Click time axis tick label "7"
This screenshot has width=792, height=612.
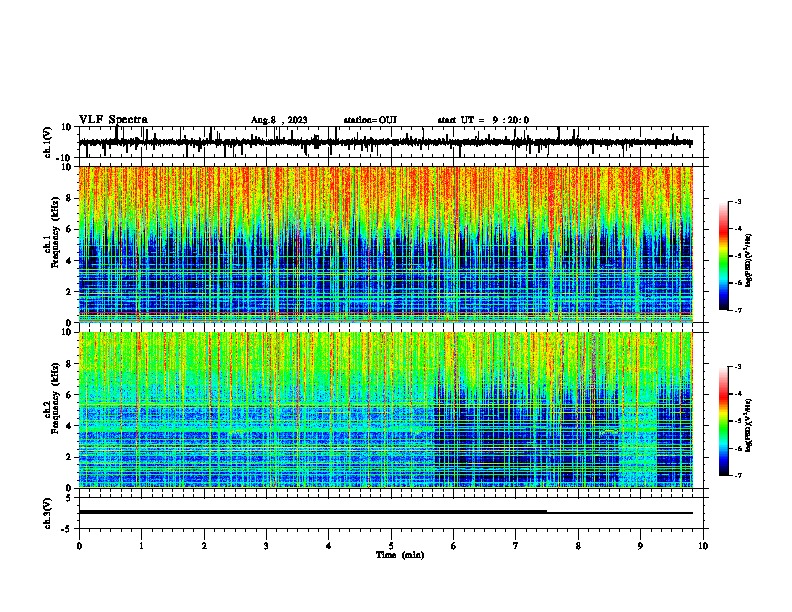coord(516,546)
